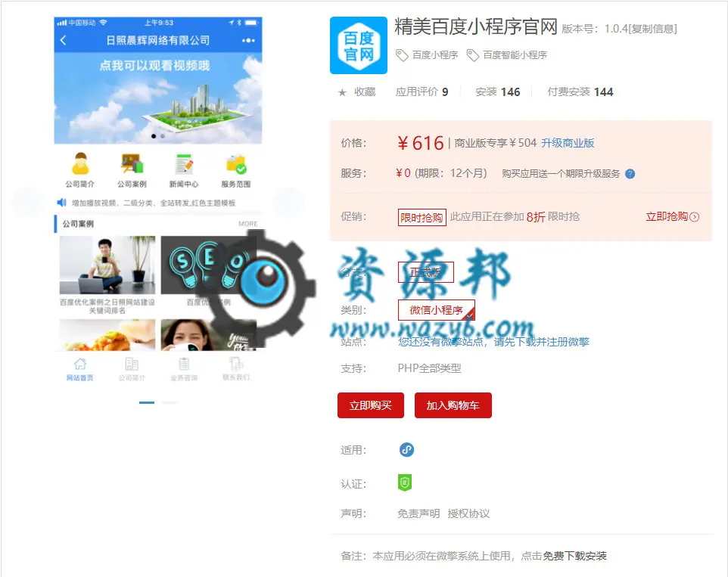728x577 pixels.
Task: Click the 付费安装 144 count
Action: [580, 92]
